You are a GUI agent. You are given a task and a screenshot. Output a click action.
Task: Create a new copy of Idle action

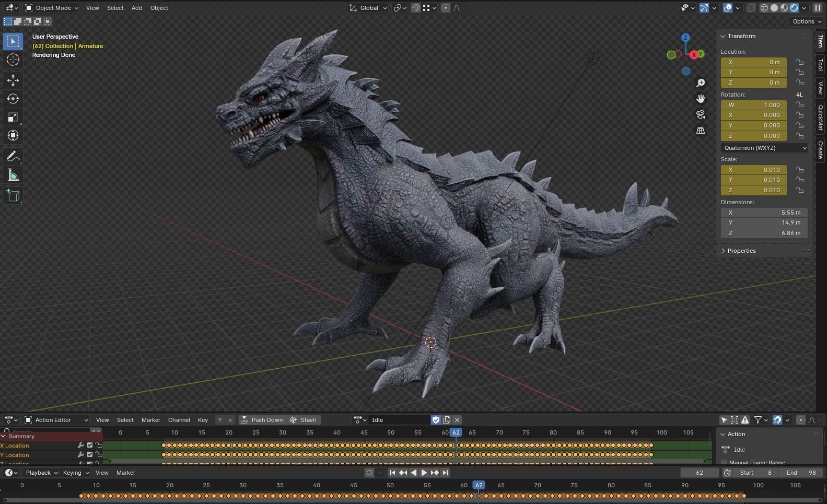[x=447, y=420]
